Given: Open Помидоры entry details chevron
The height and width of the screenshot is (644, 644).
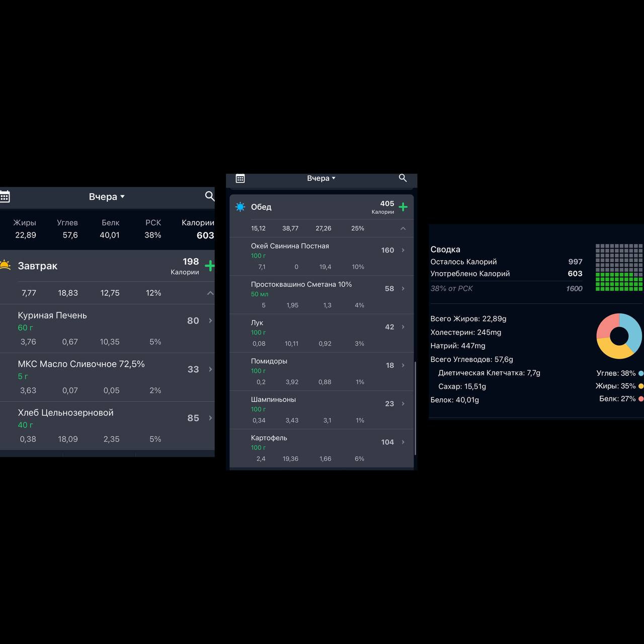Looking at the screenshot, I should click(403, 365).
